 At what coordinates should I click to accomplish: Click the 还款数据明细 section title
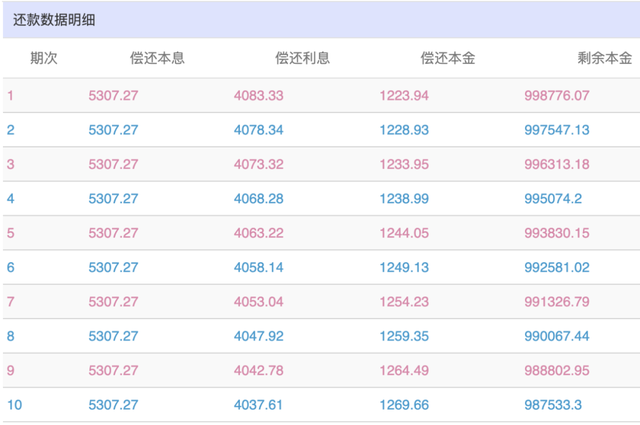pyautogui.click(x=54, y=20)
